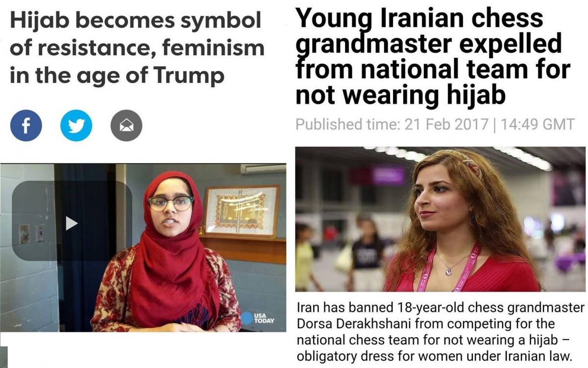Click the words 'not wearing hijab' in the right headline
This screenshot has height=368, width=588.
[x=401, y=95]
